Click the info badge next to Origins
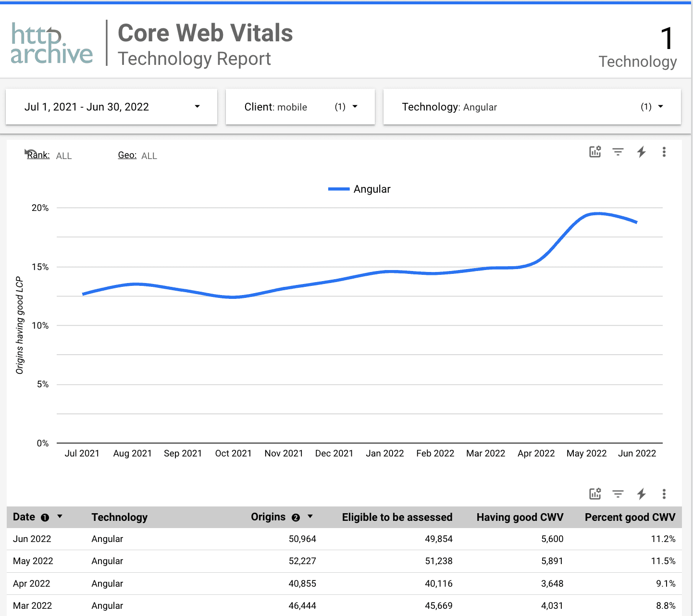693x616 pixels. coord(296,517)
